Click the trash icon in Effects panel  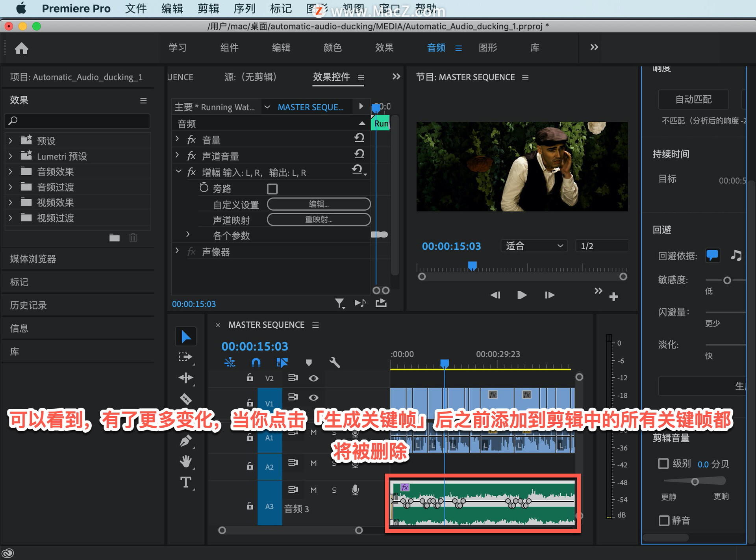(x=133, y=237)
